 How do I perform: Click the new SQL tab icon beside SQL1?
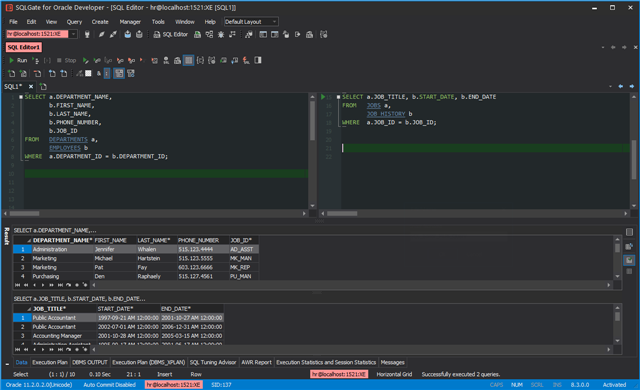tap(43, 86)
